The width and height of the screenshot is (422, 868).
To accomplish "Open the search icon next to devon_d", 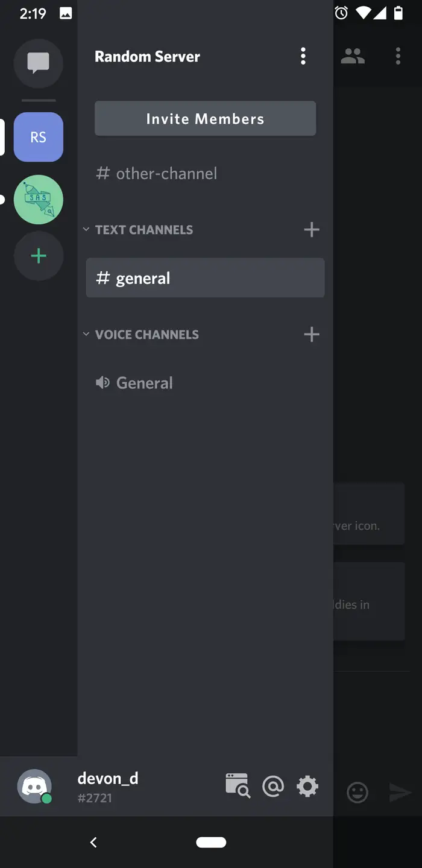I will coord(238,786).
